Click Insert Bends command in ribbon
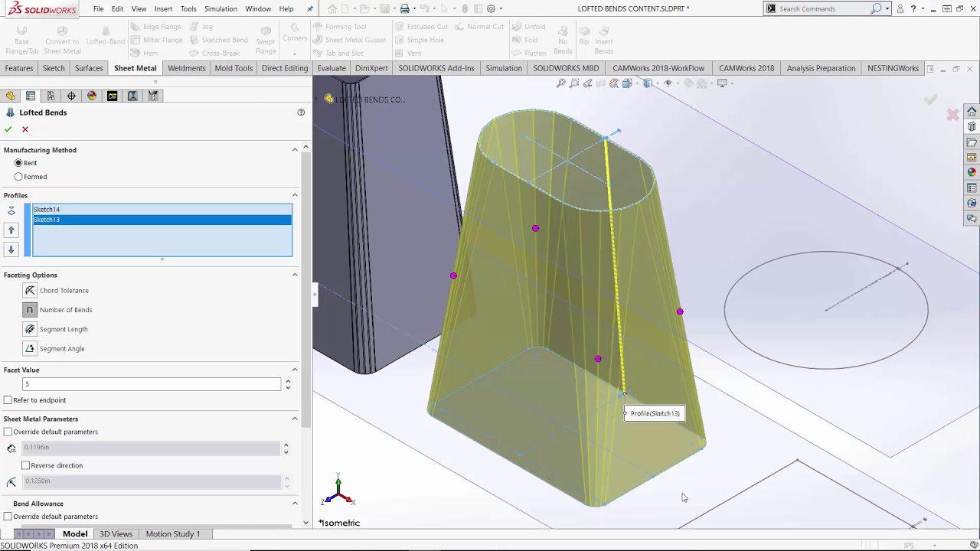This screenshot has height=551, width=980. (x=604, y=40)
